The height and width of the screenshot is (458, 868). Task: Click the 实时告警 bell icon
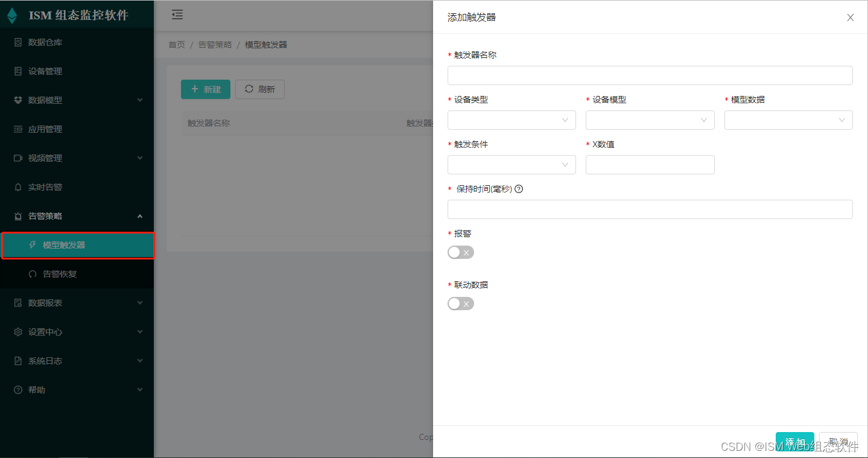pos(17,186)
